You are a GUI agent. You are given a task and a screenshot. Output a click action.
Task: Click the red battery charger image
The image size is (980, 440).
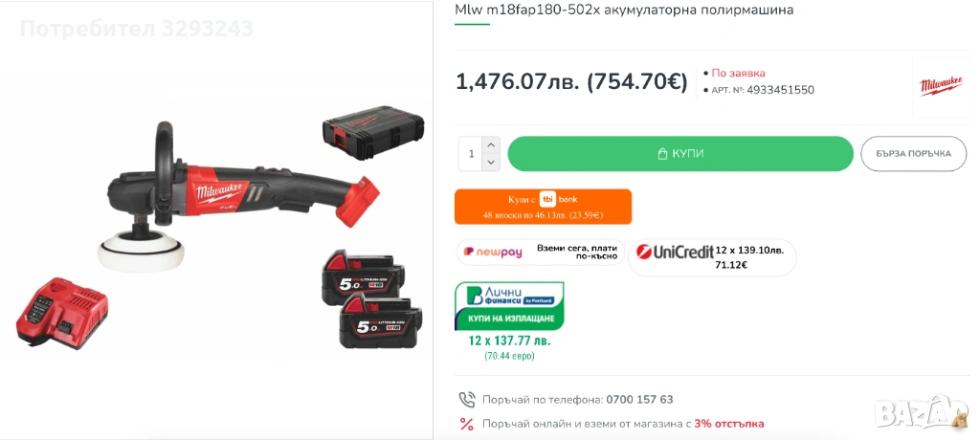click(62, 313)
